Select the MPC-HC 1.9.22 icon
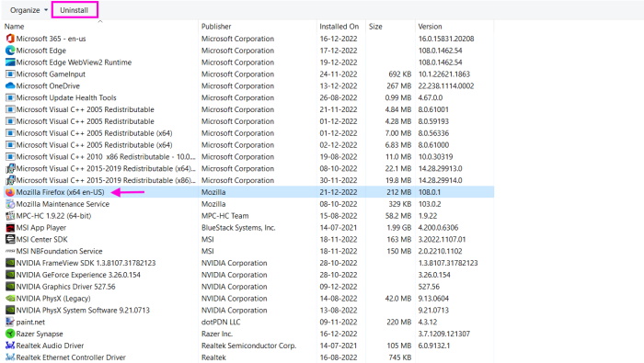The image size is (644, 363). click(10, 216)
